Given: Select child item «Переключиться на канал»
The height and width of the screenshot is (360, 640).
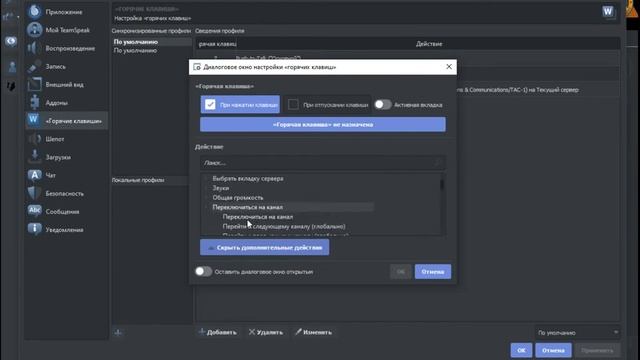Looking at the screenshot, I should 258,217.
